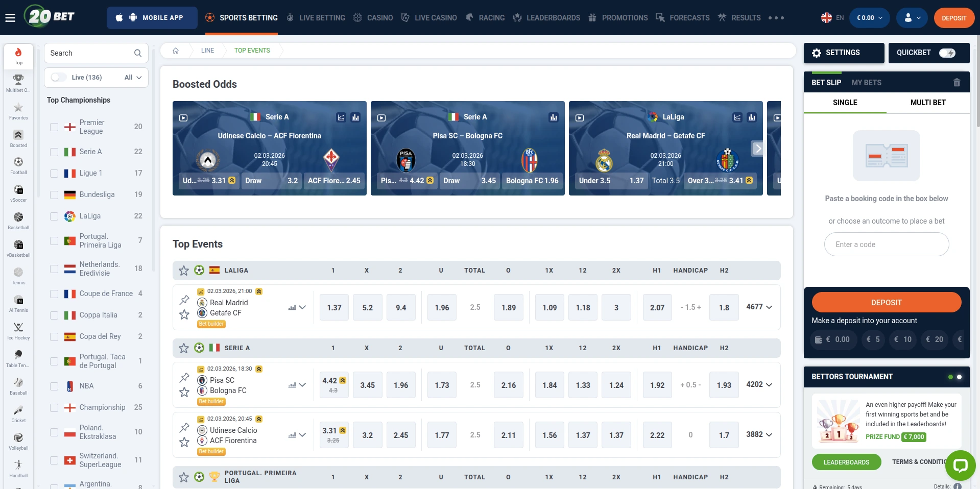
Task: Open live chat support bubble
Action: point(960,465)
